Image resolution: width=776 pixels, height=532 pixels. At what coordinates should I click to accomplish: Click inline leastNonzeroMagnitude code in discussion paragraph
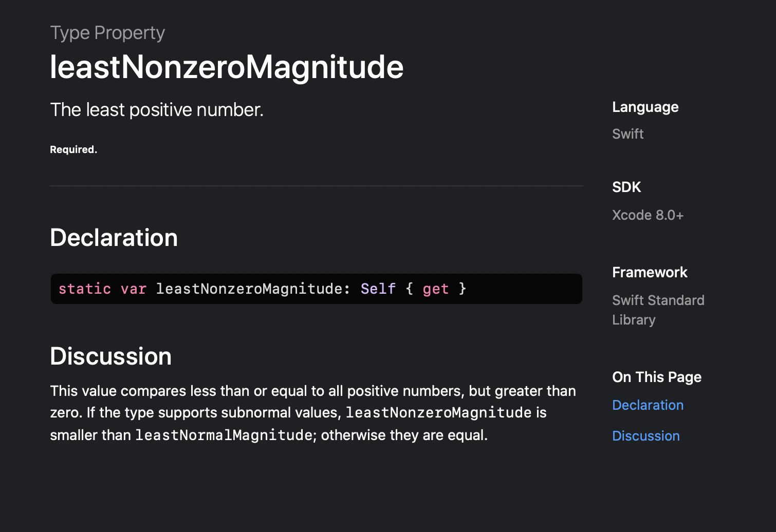(x=439, y=413)
